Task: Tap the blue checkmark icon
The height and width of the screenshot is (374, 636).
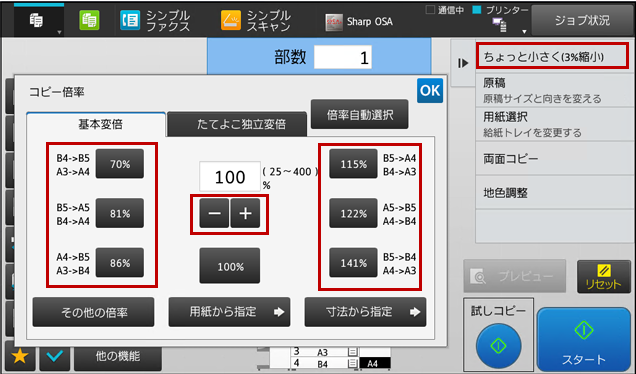Action: click(54, 357)
